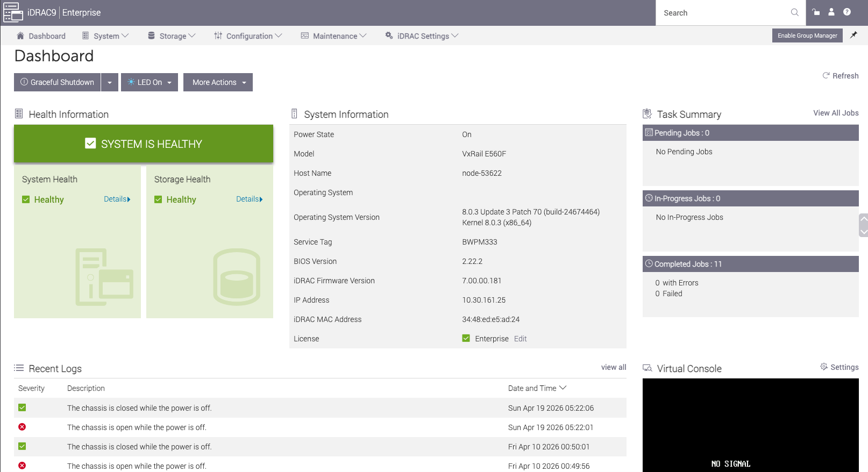Click the Storage disk stack icon
The height and width of the screenshot is (472, 868).
152,35
